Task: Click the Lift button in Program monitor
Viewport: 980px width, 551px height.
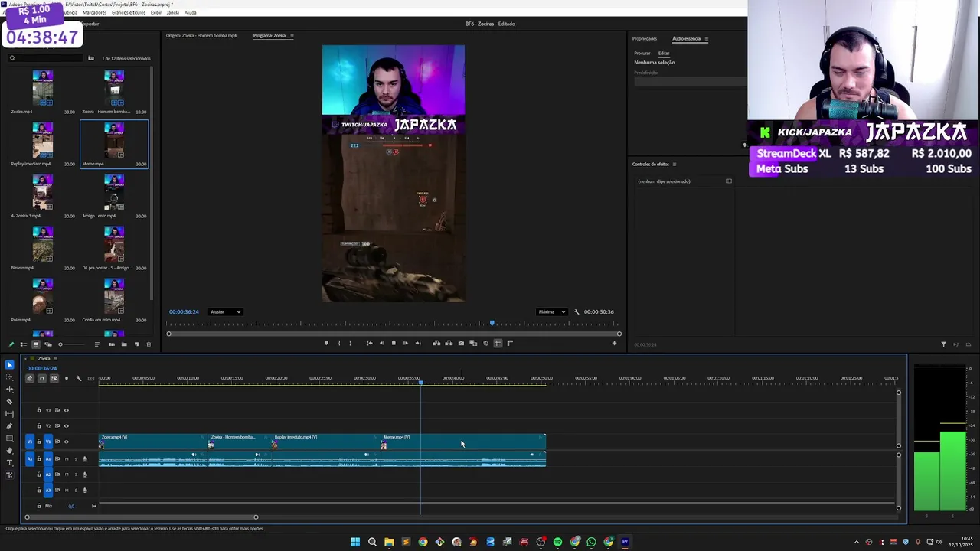Action: pyautogui.click(x=436, y=343)
